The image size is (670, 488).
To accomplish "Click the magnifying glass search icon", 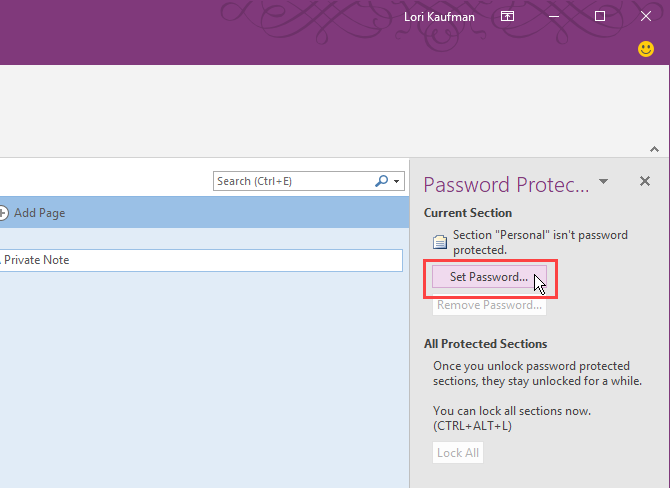I will coord(381,181).
